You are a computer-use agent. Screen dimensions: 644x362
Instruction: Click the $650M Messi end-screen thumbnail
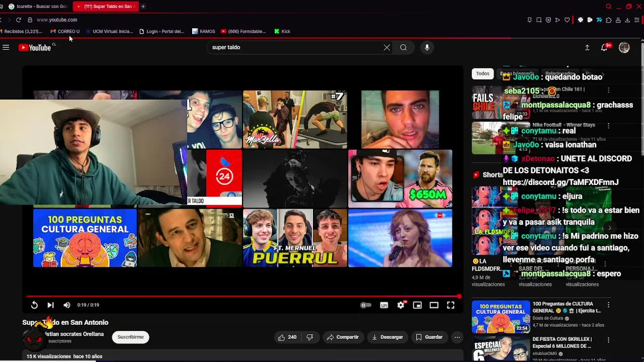(x=400, y=178)
